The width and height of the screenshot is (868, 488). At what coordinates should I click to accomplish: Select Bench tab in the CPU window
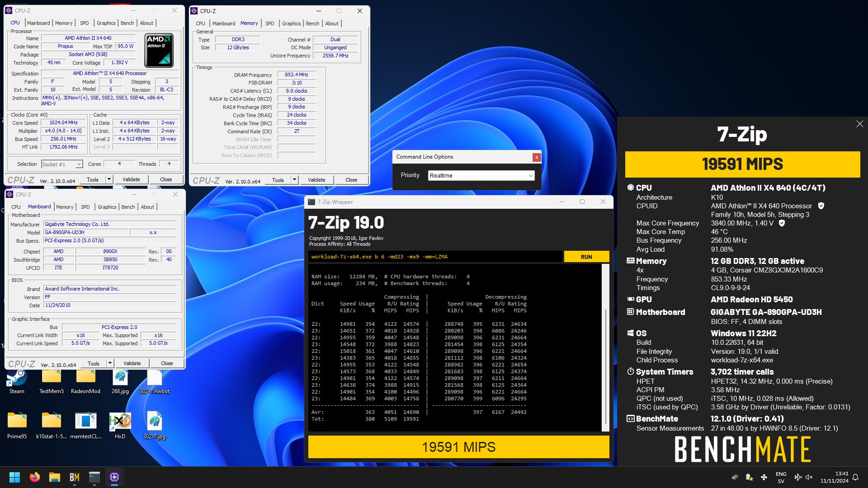[x=127, y=23]
